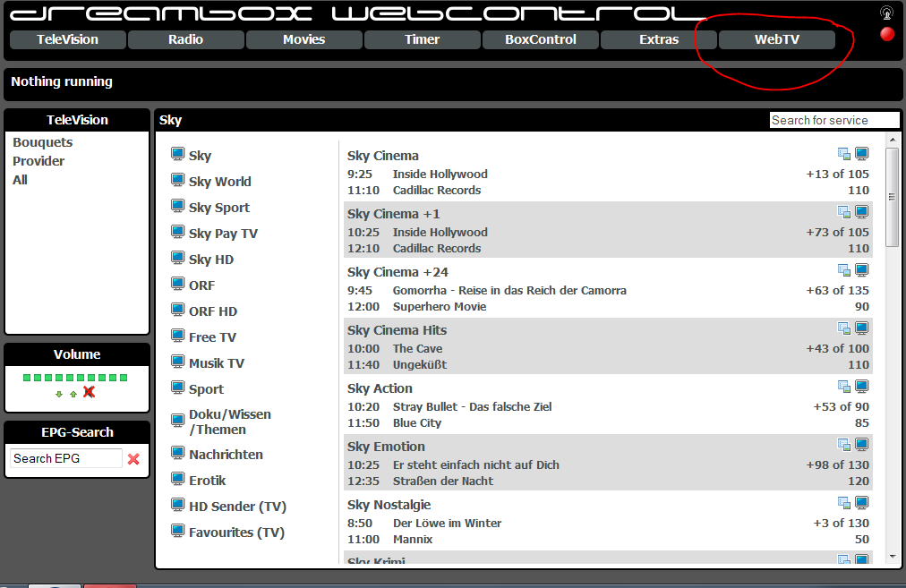Open the Radio menu tab
Image resolution: width=906 pixels, height=588 pixels.
point(185,39)
